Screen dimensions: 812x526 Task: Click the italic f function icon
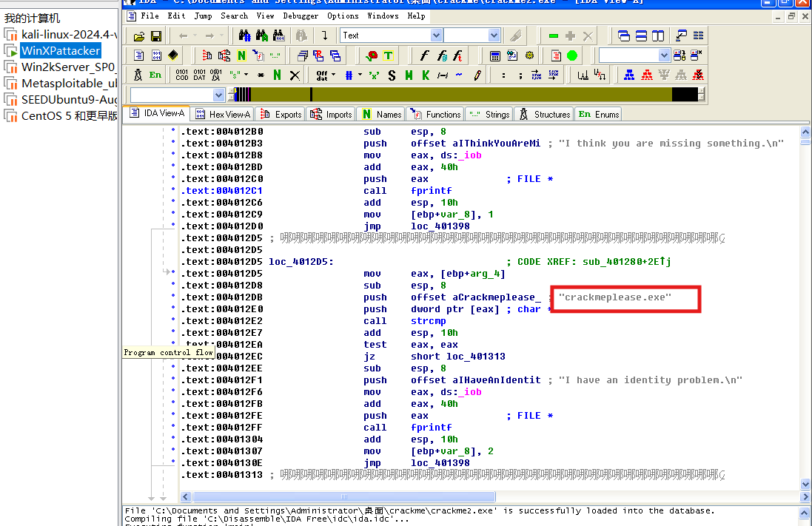[x=424, y=55]
